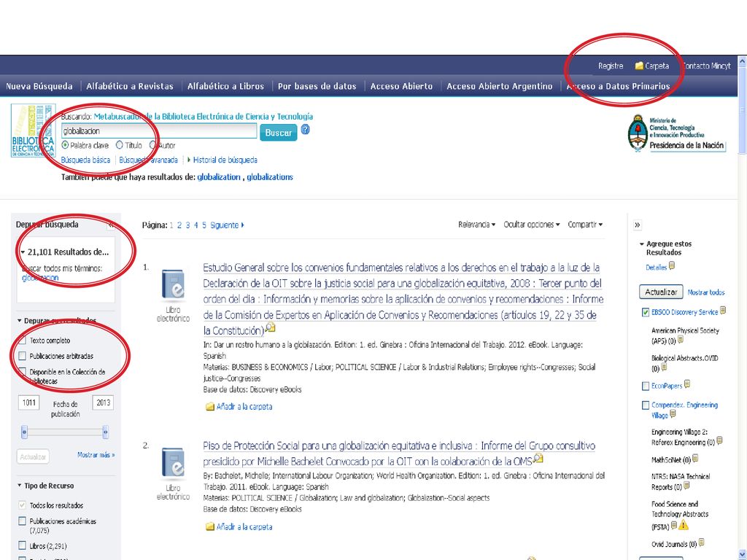This screenshot has width=747, height=560.
Task: Open Acceso Abierto Argentino menu item
Action: 499,86
